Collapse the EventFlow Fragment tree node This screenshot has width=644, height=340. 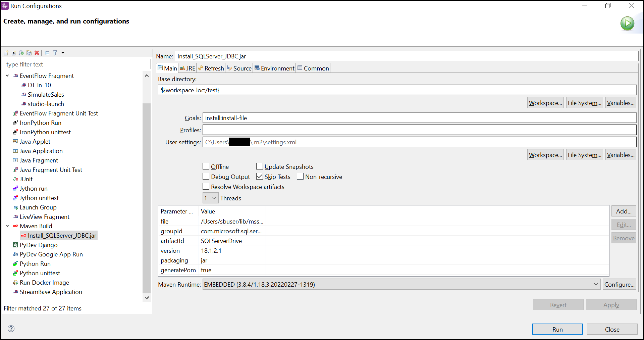7,76
